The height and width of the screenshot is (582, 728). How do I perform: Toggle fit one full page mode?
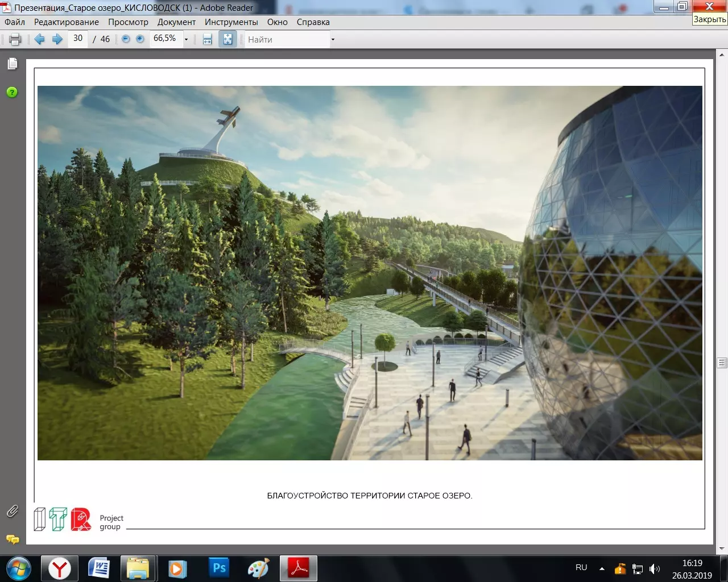[x=227, y=39]
